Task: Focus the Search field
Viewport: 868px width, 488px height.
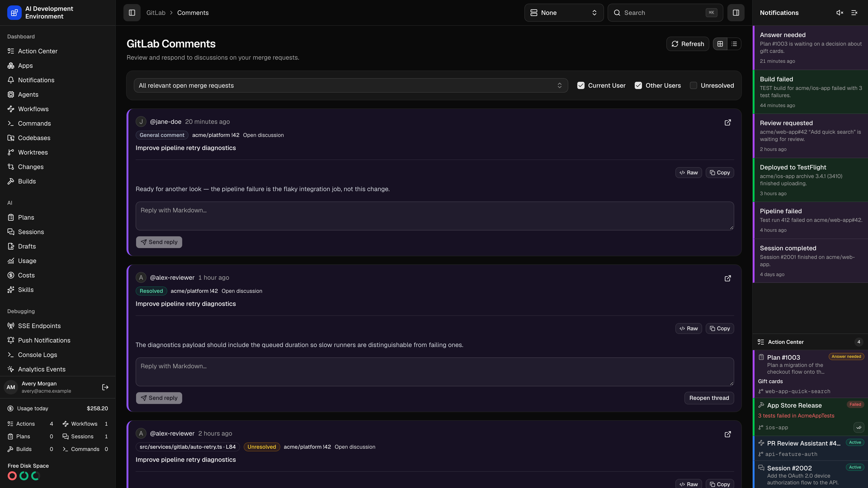Action: click(665, 13)
